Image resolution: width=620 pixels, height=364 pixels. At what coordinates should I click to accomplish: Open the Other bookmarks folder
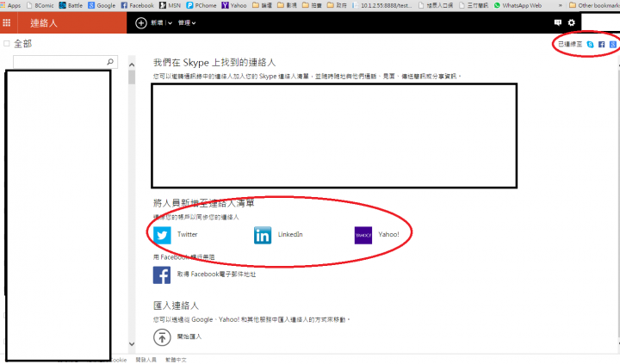pyautogui.click(x=594, y=5)
